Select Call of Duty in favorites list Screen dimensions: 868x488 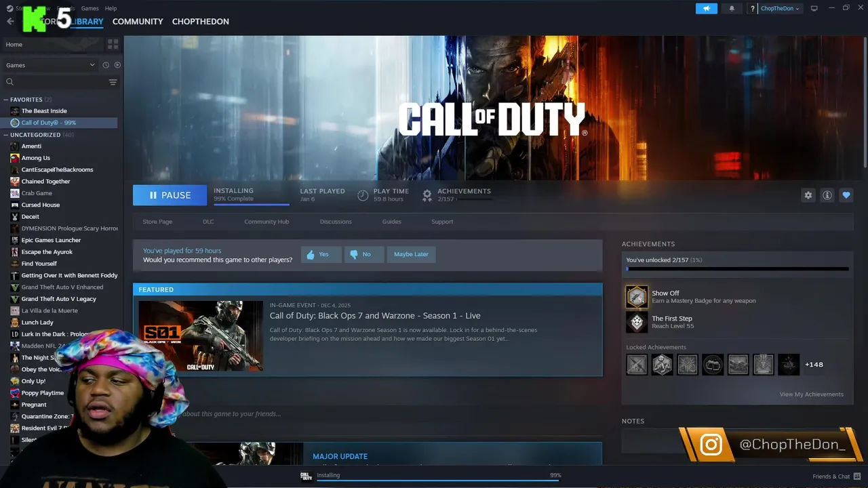60,123
